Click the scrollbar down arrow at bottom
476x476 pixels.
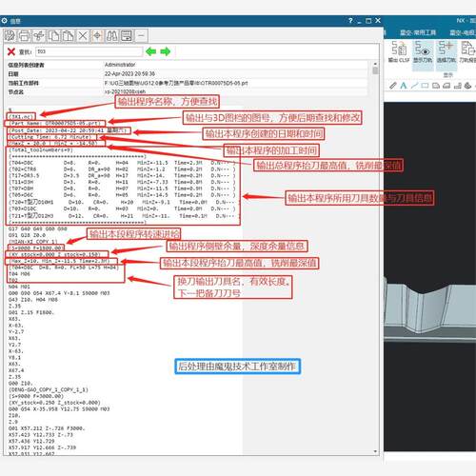[375, 451]
